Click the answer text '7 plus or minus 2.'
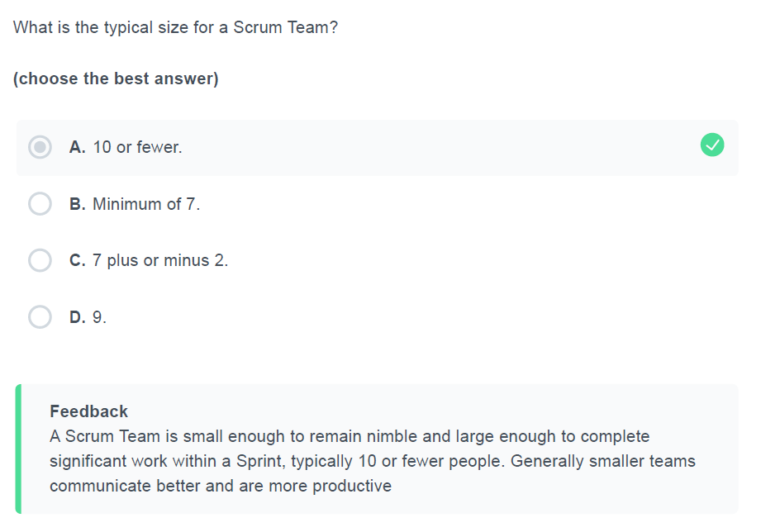Viewport: 761px width, 532px height. click(160, 261)
